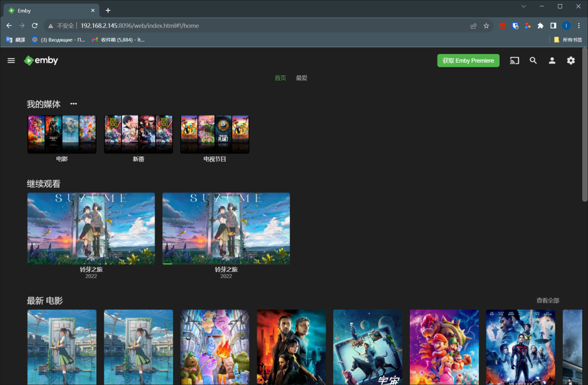Open the 我的媒体 more options menu
Screen dimensions: 588x385
coord(73,103)
